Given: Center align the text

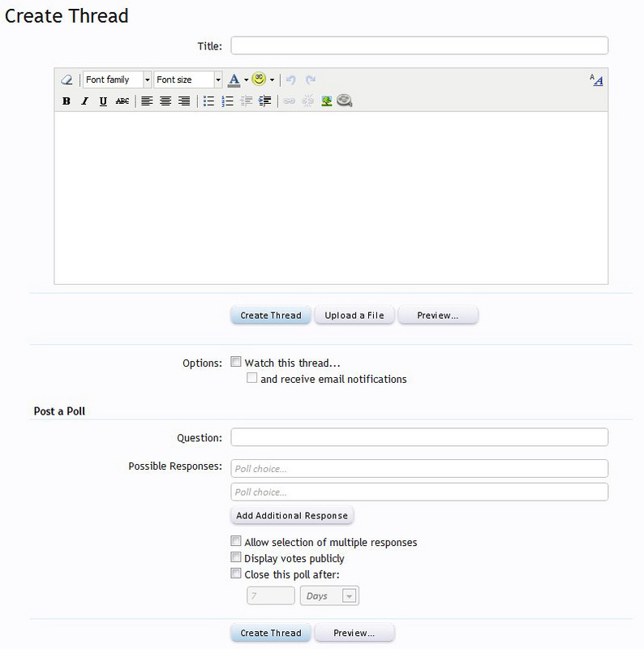Looking at the screenshot, I should pyautogui.click(x=165, y=101).
